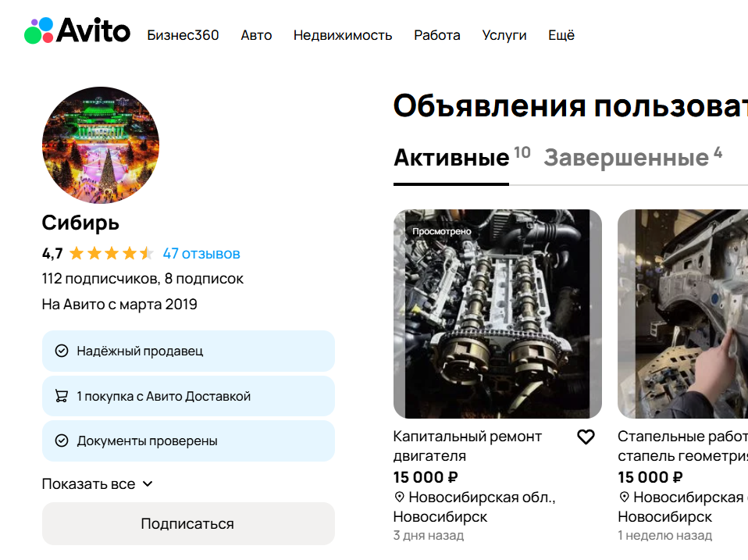Navigate to the Работа section

[437, 35]
